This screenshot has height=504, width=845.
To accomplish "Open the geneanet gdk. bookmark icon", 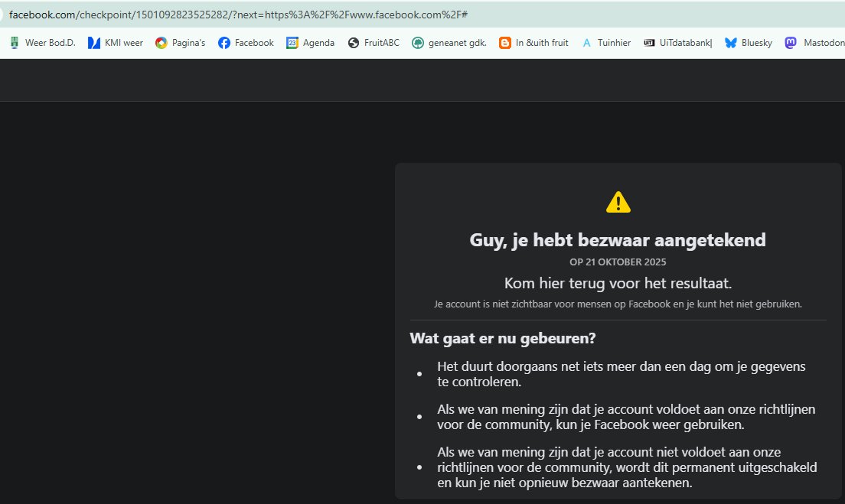I will [418, 43].
